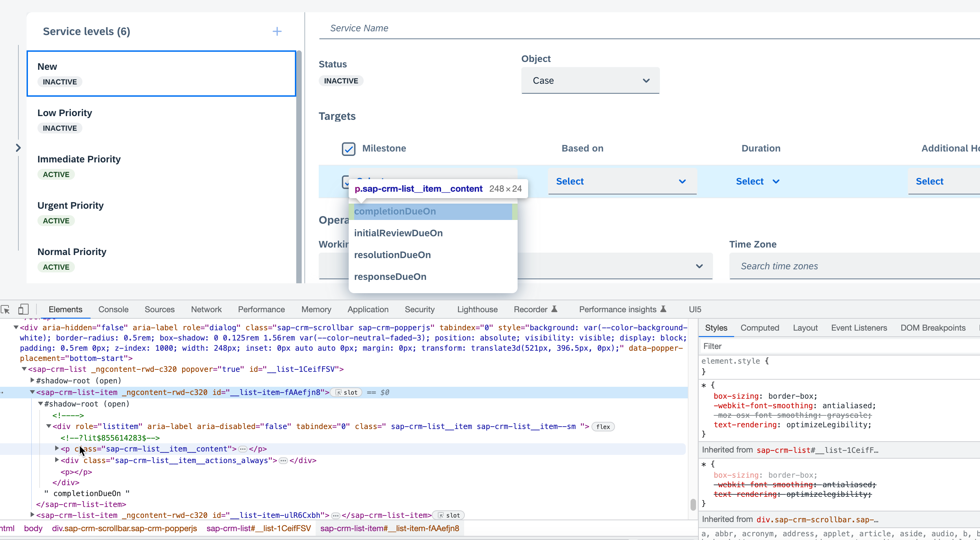Image resolution: width=980 pixels, height=540 pixels.
Task: Open the Object dropdown showing Case
Action: point(590,81)
